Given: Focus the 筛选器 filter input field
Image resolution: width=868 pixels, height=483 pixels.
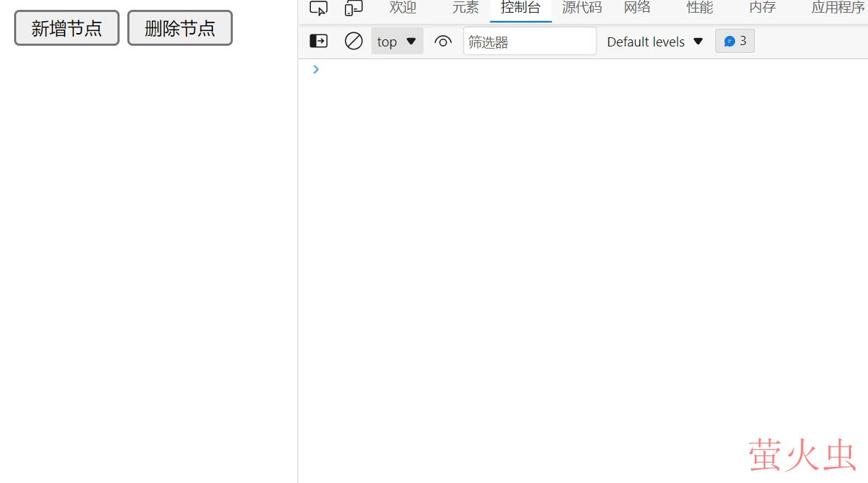Looking at the screenshot, I should [x=529, y=42].
